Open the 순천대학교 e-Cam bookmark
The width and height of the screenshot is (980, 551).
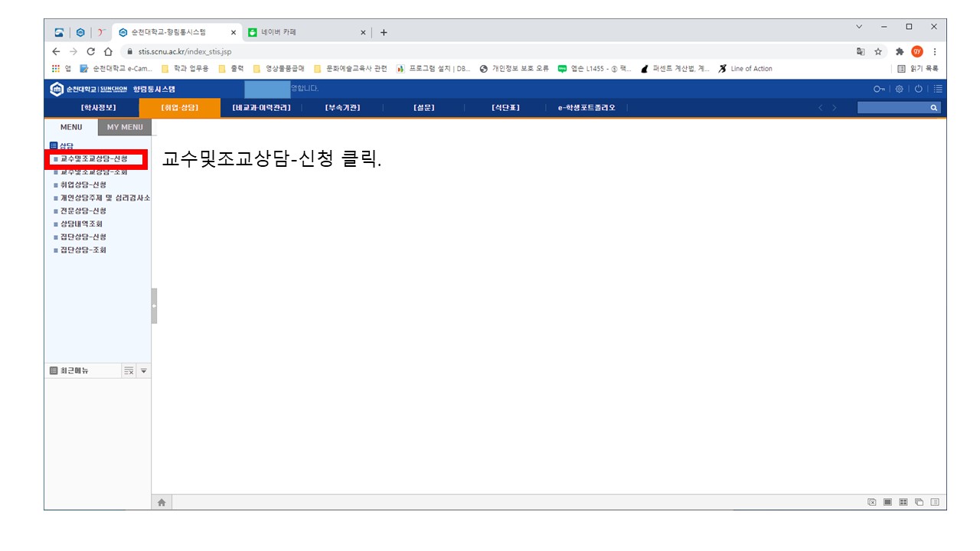[x=116, y=69]
